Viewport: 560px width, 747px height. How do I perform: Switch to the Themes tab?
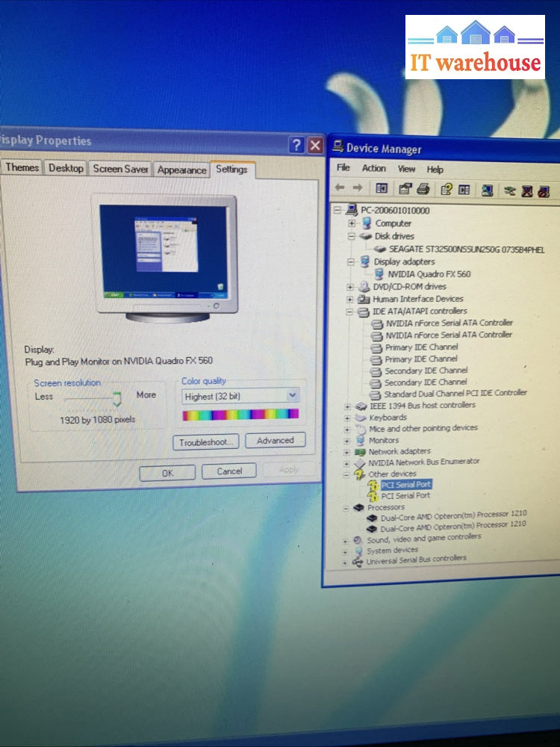pyautogui.click(x=22, y=167)
